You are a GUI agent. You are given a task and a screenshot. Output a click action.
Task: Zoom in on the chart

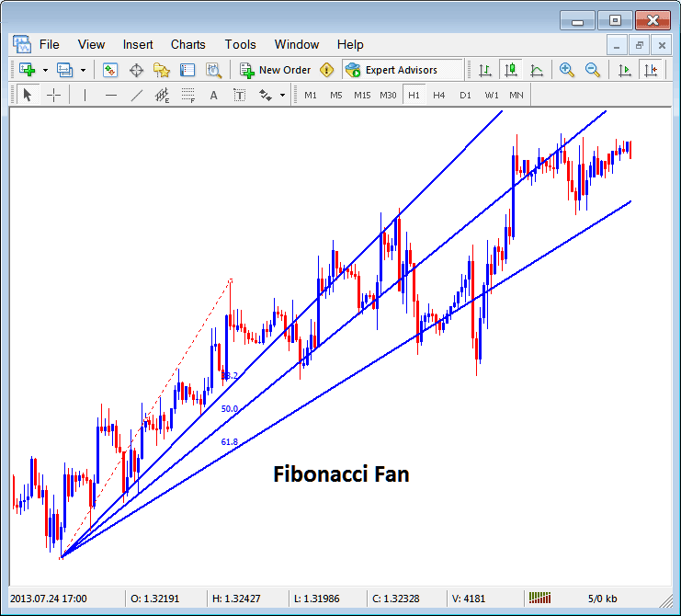[x=567, y=70]
